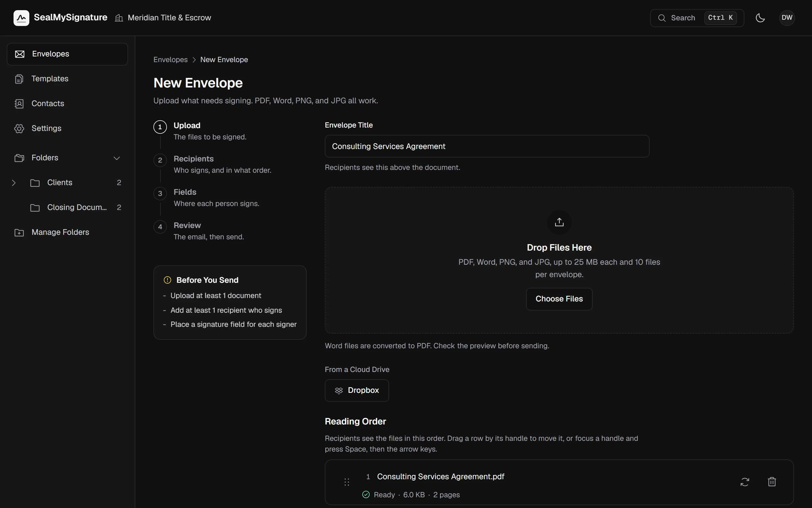The width and height of the screenshot is (812, 508).
Task: Click the Closing Documents folder icon
Action: click(x=35, y=208)
